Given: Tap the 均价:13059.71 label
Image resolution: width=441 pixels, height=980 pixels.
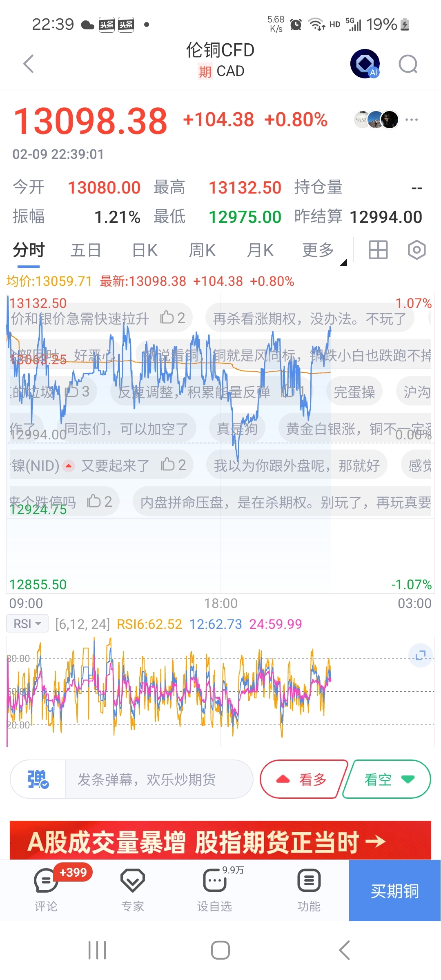Looking at the screenshot, I should pos(49,281).
